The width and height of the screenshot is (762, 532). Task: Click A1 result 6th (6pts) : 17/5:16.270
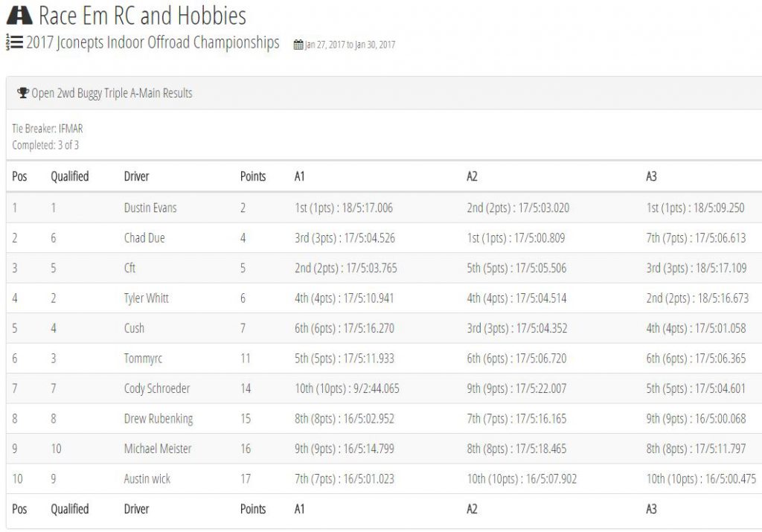coord(345,328)
